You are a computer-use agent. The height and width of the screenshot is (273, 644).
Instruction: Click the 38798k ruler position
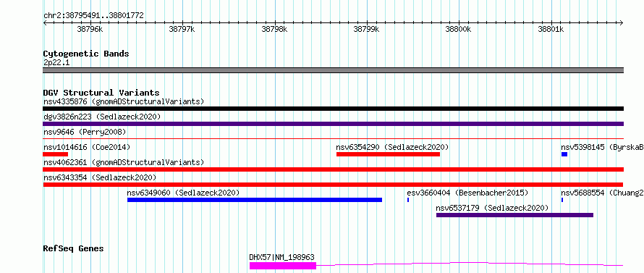pyautogui.click(x=274, y=30)
